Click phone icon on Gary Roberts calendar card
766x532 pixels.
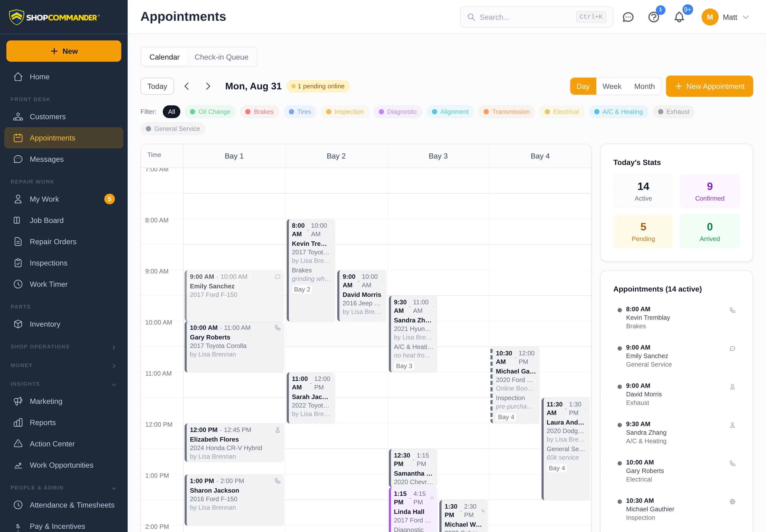278,328
